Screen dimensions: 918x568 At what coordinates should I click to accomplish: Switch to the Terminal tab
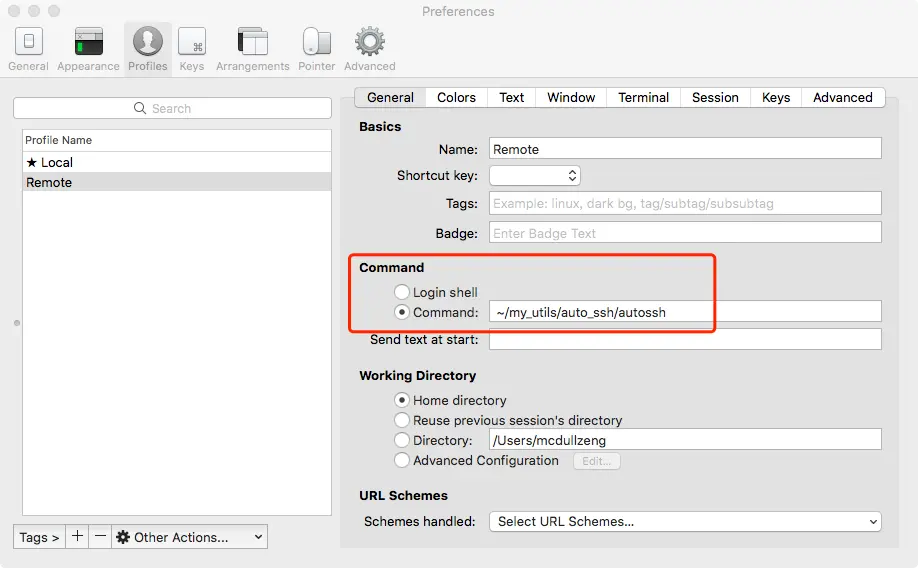(643, 98)
